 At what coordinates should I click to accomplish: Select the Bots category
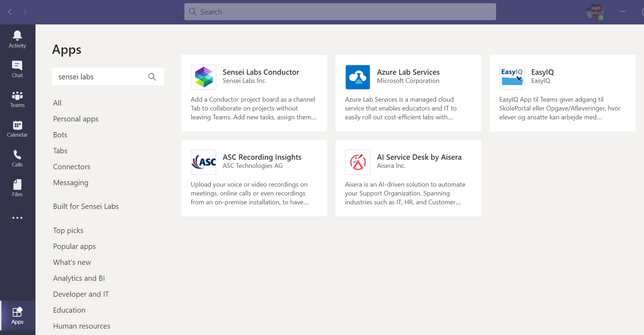60,135
